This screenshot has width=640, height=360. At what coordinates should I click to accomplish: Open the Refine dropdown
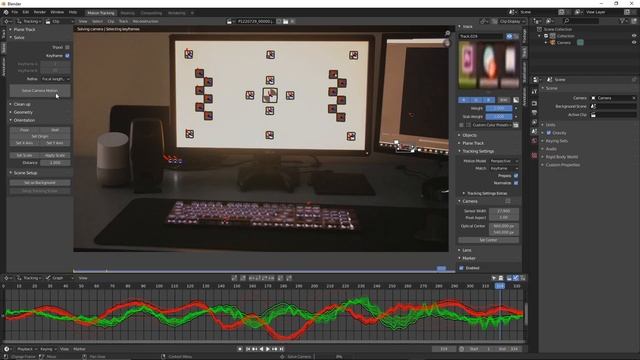(x=55, y=79)
